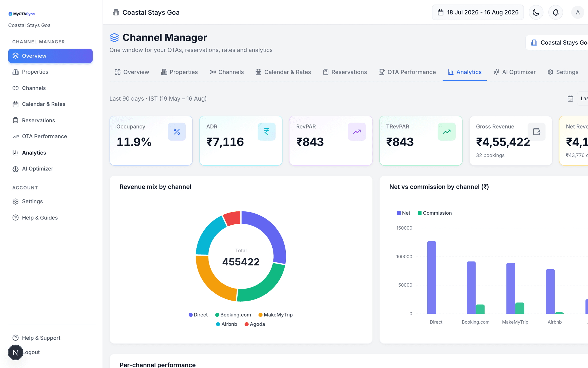The height and width of the screenshot is (368, 588).
Task: Switch to the AI Optimizer tab
Action: [514, 72]
